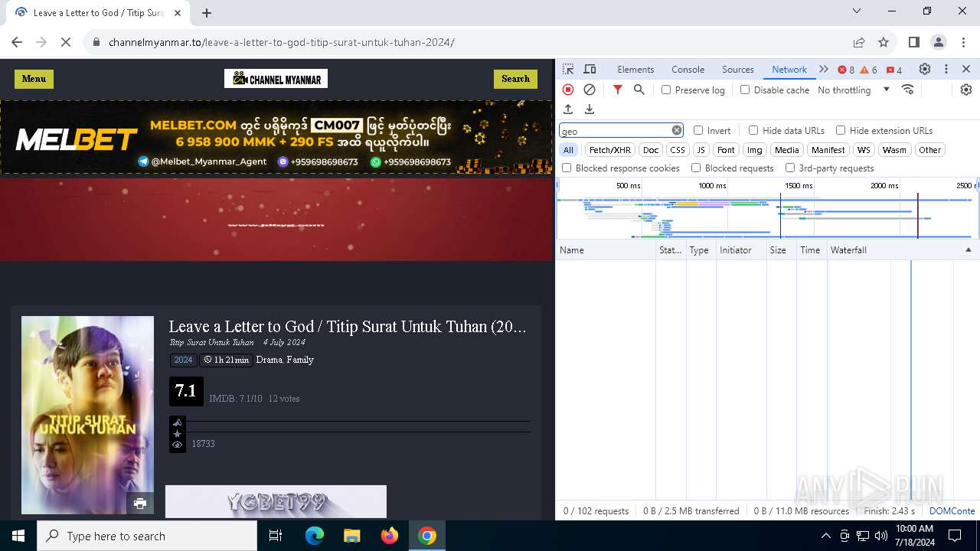Enable Blocked response cookies checkbox
The width and height of the screenshot is (980, 551).
pos(567,168)
